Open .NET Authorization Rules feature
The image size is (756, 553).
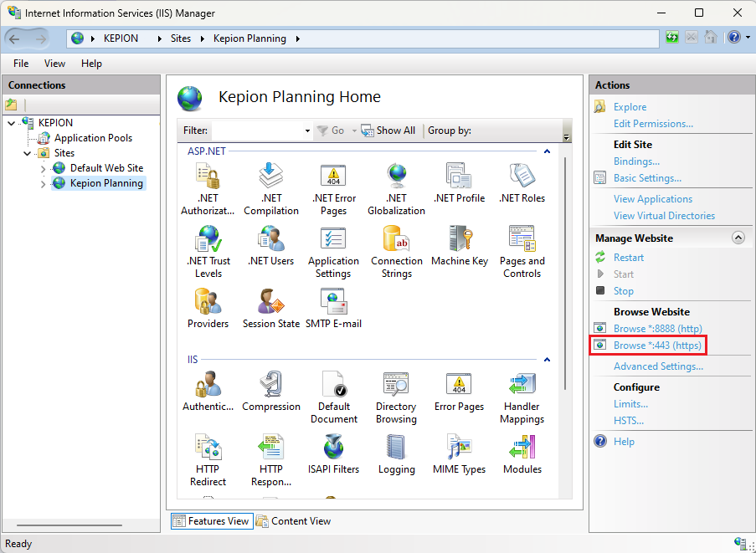[208, 189]
